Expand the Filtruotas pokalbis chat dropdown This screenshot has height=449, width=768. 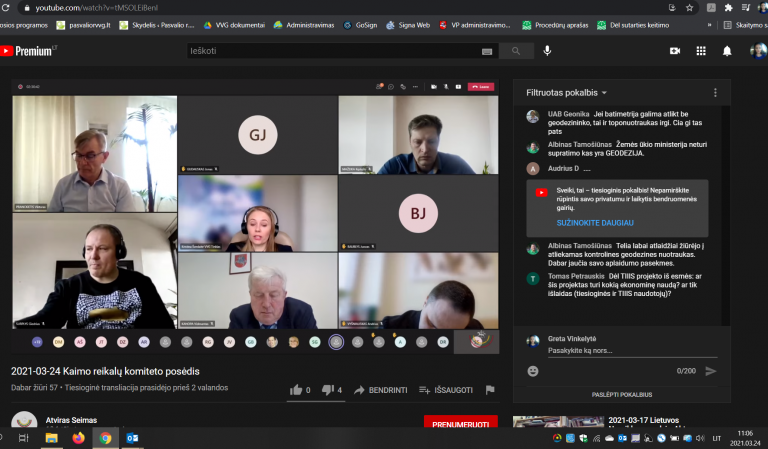point(567,93)
